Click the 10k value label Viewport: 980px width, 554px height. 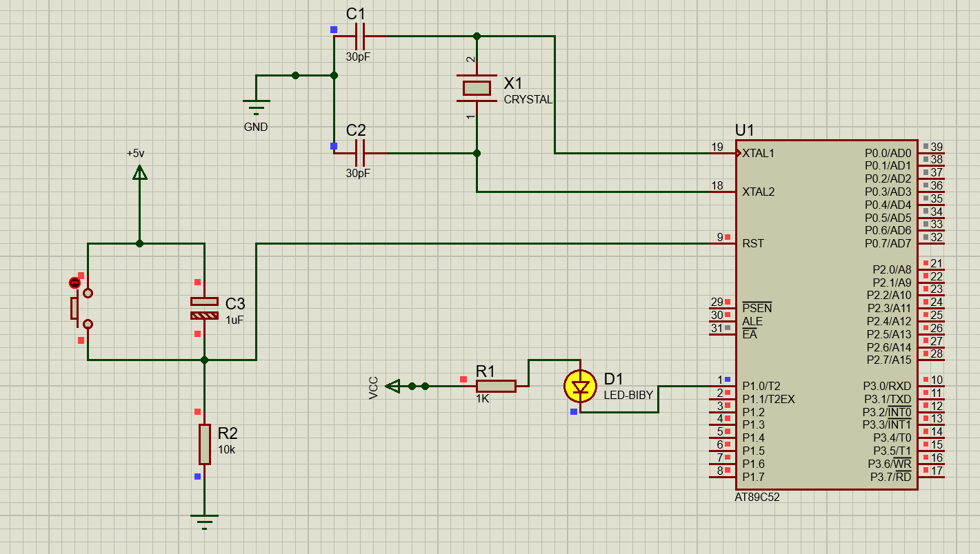point(227,449)
